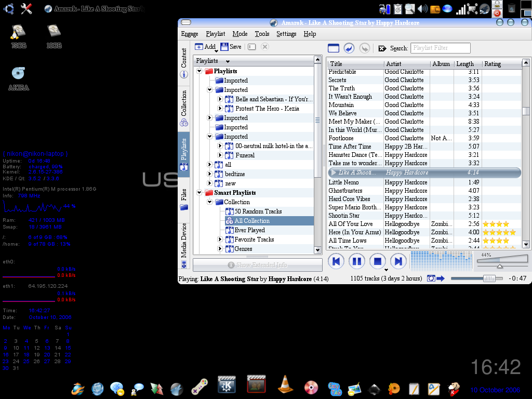Launch Firefox from the dock
The image size is (532, 399).
tap(78, 389)
